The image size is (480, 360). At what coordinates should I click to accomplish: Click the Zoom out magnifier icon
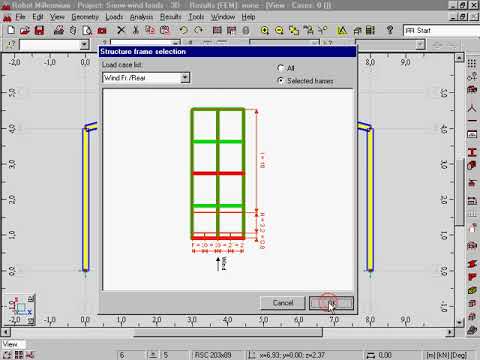point(279,30)
